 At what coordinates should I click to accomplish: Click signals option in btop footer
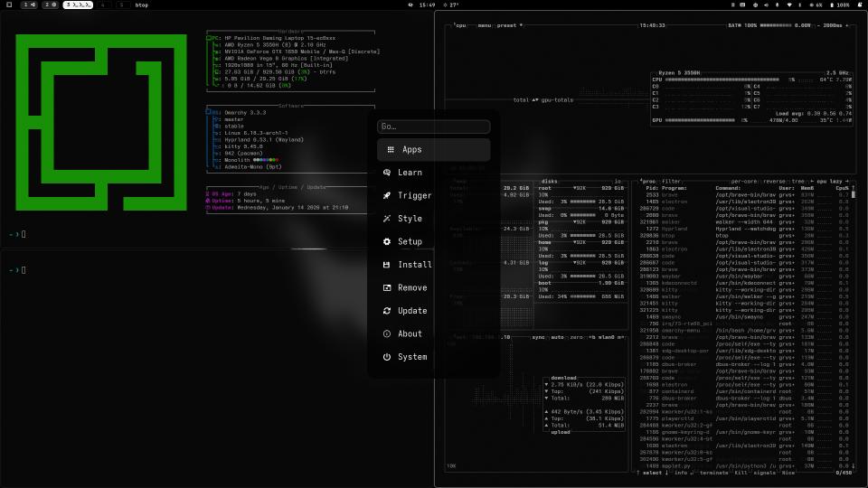pyautogui.click(x=765, y=473)
